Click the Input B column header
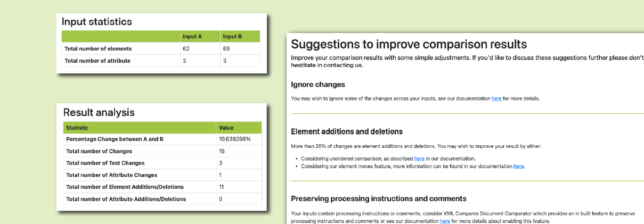644x224 pixels. 232,37
